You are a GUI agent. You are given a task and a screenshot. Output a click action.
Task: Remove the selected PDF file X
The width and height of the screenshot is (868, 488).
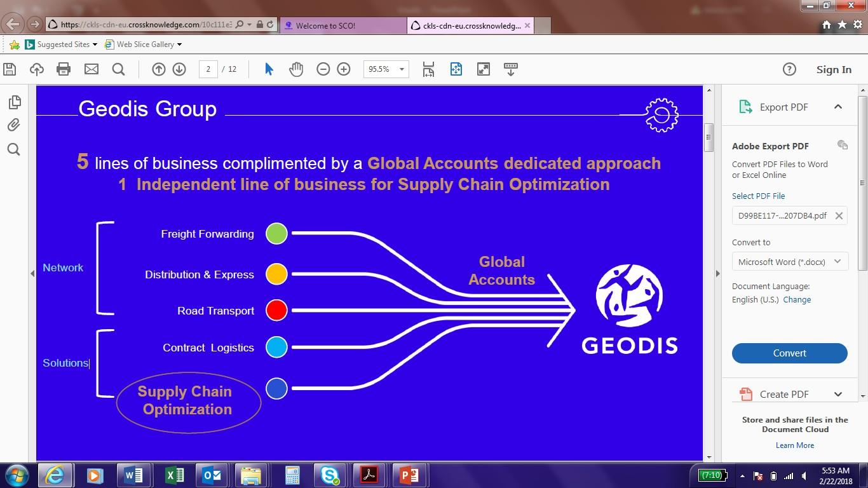tap(839, 215)
